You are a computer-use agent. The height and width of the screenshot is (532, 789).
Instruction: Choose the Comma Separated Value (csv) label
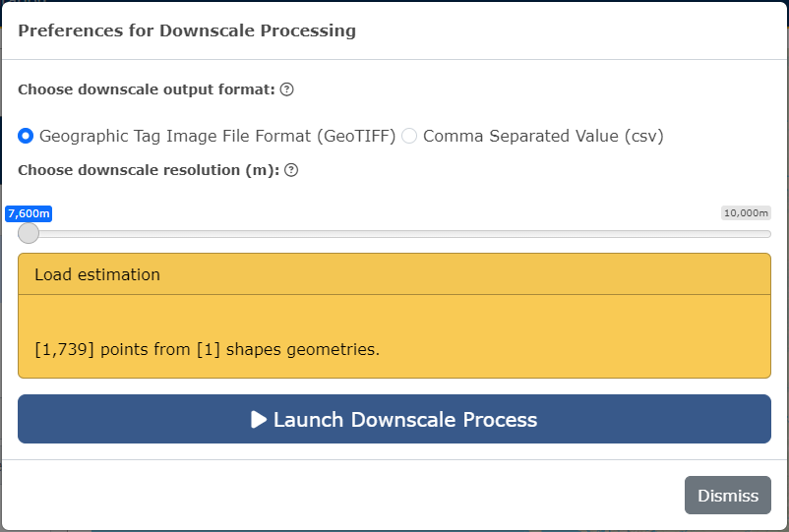tap(543, 136)
